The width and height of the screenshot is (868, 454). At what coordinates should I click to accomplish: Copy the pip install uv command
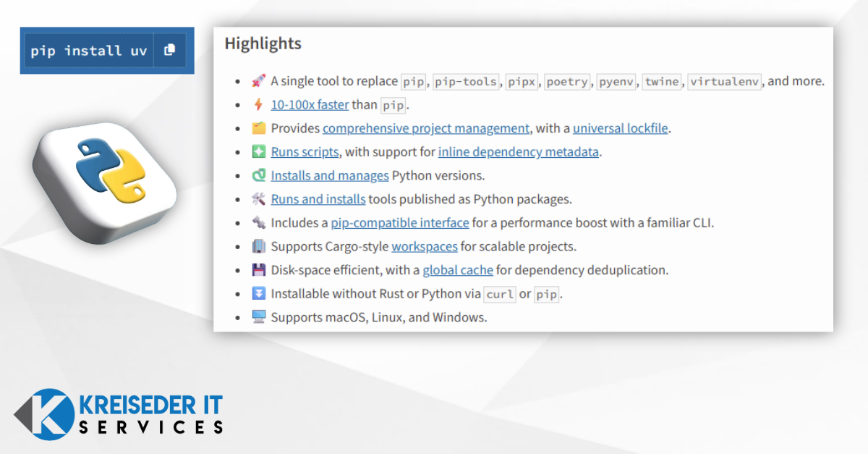click(x=170, y=51)
